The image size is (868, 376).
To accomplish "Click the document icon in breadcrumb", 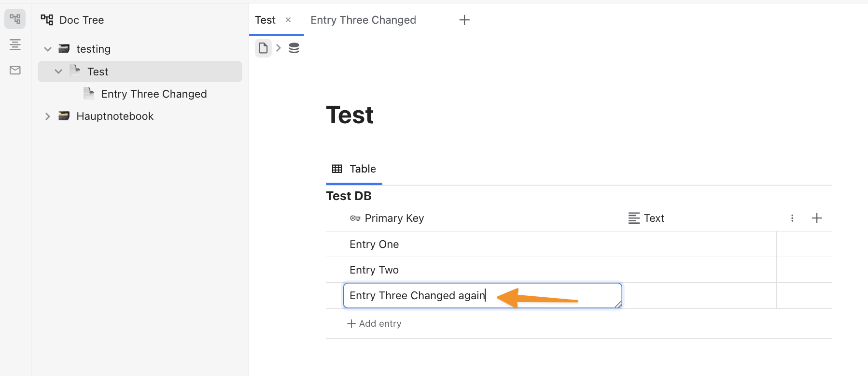I will pos(263,48).
